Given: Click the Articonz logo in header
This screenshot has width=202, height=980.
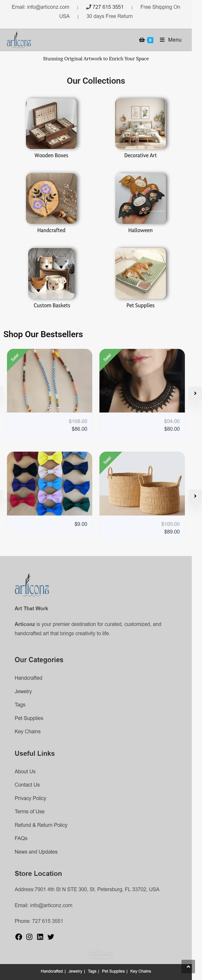Looking at the screenshot, I should (19, 40).
